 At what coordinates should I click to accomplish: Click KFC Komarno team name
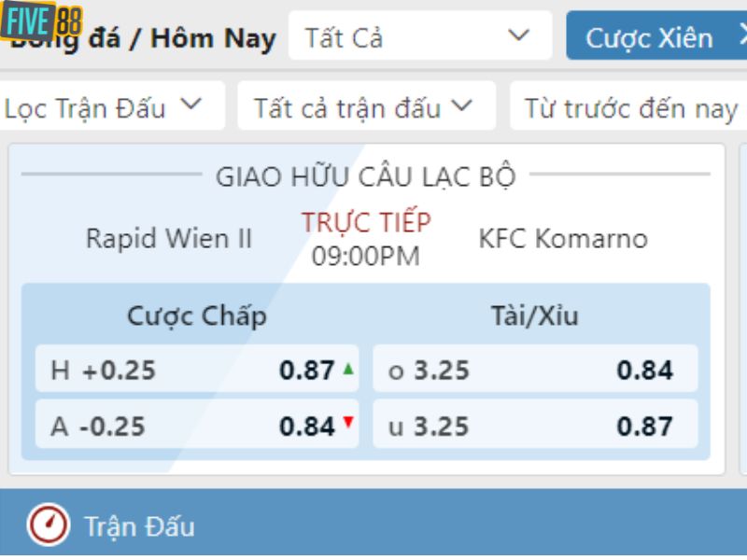(563, 238)
